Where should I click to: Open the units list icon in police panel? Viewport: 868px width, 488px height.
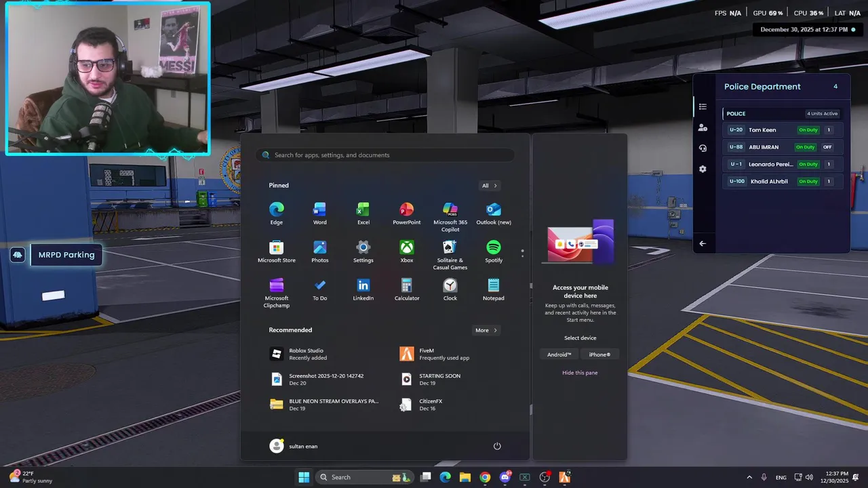pos(703,107)
